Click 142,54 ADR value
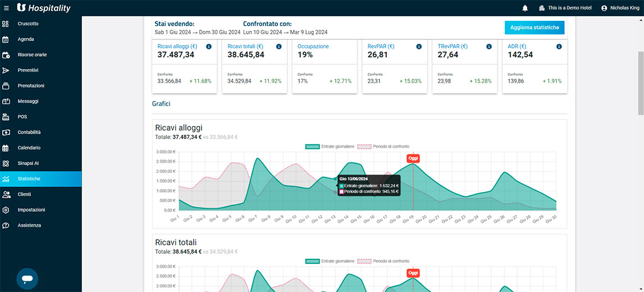 tap(520, 55)
